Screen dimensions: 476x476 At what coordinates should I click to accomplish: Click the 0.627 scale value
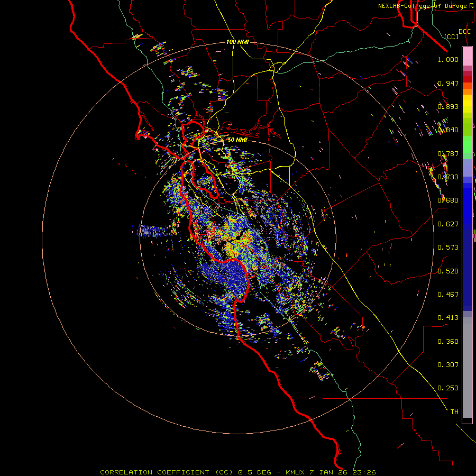[448, 224]
